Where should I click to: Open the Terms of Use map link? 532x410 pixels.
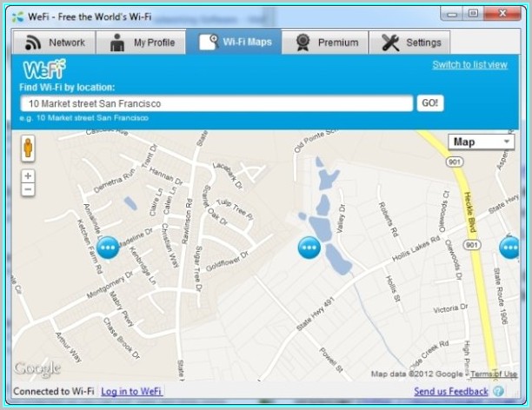493,374
